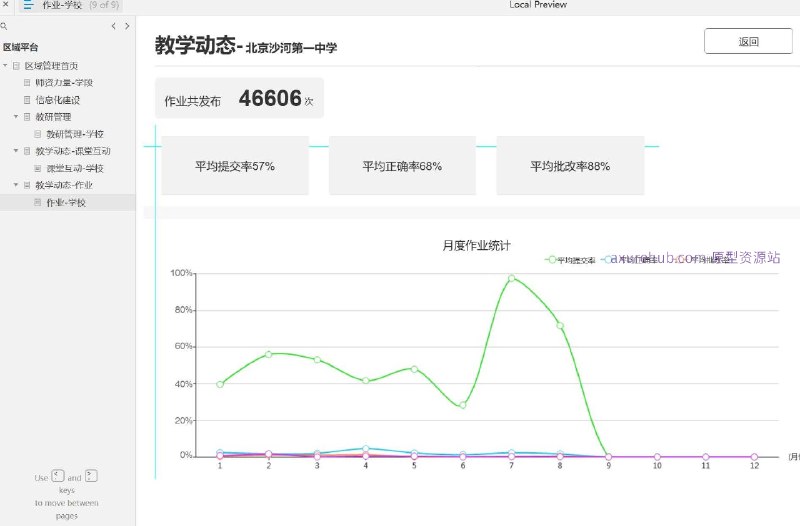The height and width of the screenshot is (526, 800).
Task: Open the 师资力量-学段 page
Action: 64,83
